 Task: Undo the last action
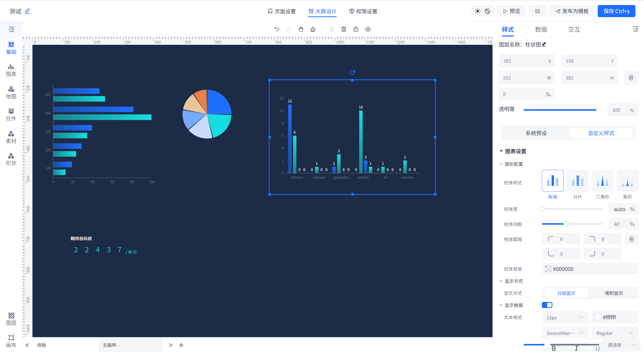(277, 29)
